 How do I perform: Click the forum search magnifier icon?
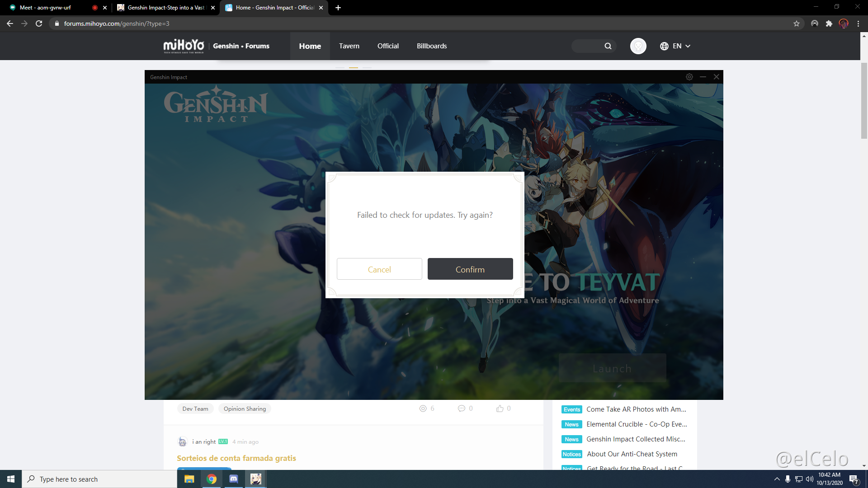pyautogui.click(x=608, y=46)
